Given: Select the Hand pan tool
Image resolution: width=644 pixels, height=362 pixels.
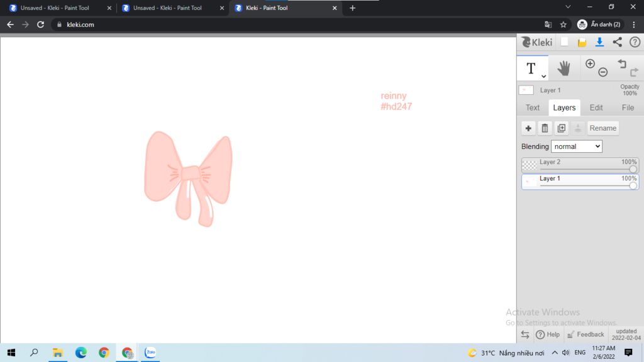Looking at the screenshot, I should [x=564, y=68].
